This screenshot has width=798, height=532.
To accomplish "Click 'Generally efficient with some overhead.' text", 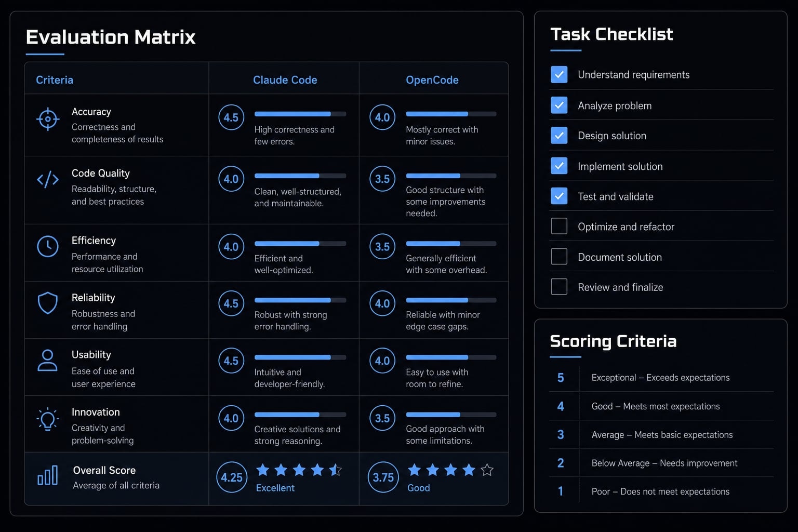I will coord(446,264).
